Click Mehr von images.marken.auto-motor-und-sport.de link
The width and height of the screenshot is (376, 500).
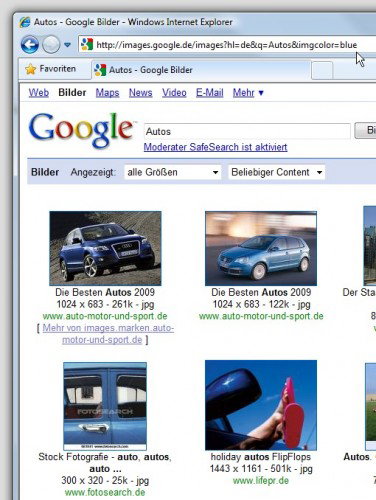[108, 334]
